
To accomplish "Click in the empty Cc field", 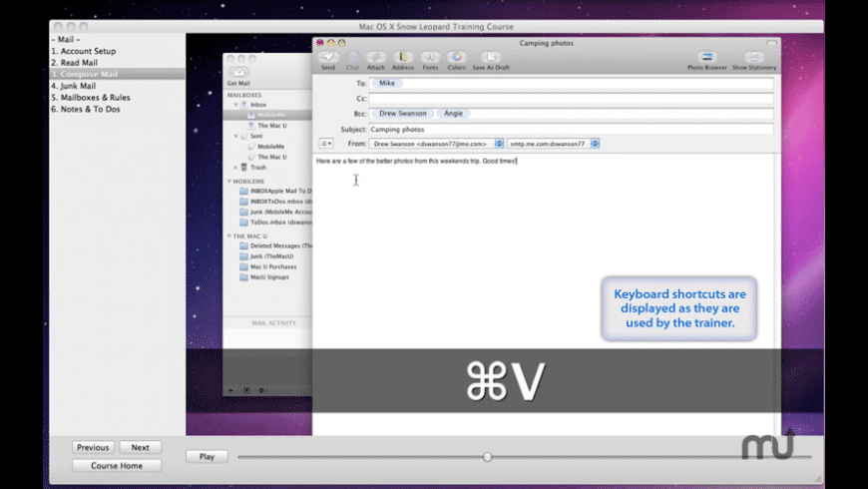I will 572,99.
